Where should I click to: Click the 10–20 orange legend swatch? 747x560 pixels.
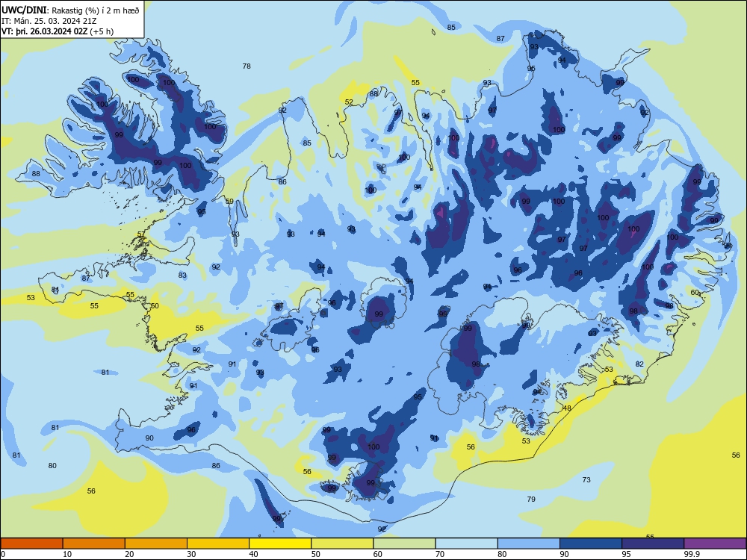pyautogui.click(x=94, y=544)
